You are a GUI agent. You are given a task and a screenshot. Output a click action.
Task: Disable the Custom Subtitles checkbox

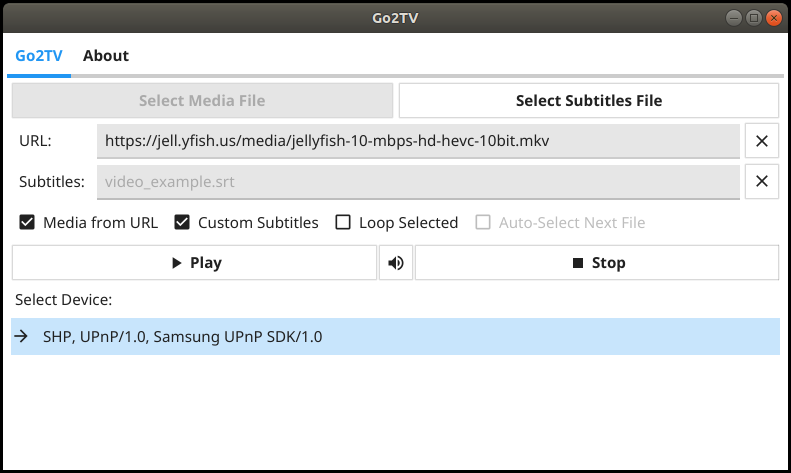[x=182, y=223]
